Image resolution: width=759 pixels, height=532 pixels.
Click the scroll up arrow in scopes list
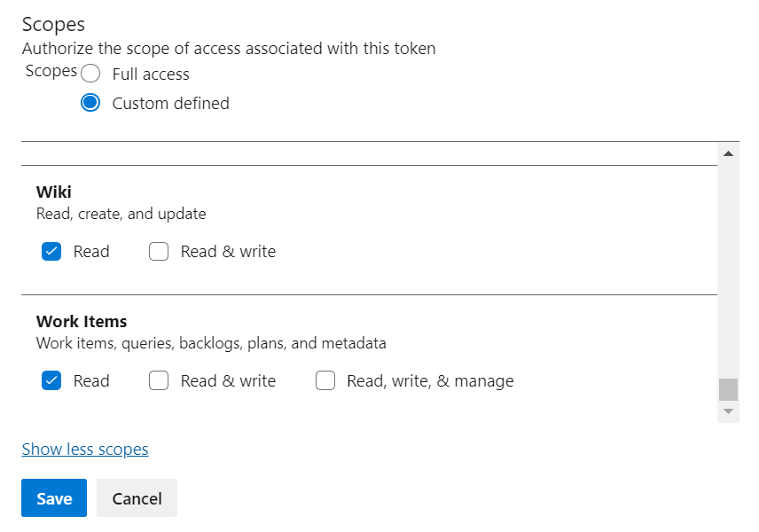tap(728, 154)
